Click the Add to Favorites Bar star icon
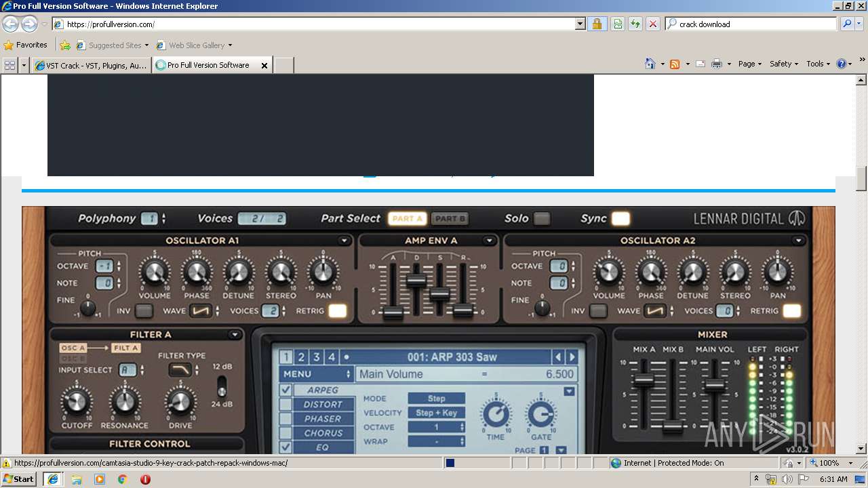The image size is (868, 488). 65,45
